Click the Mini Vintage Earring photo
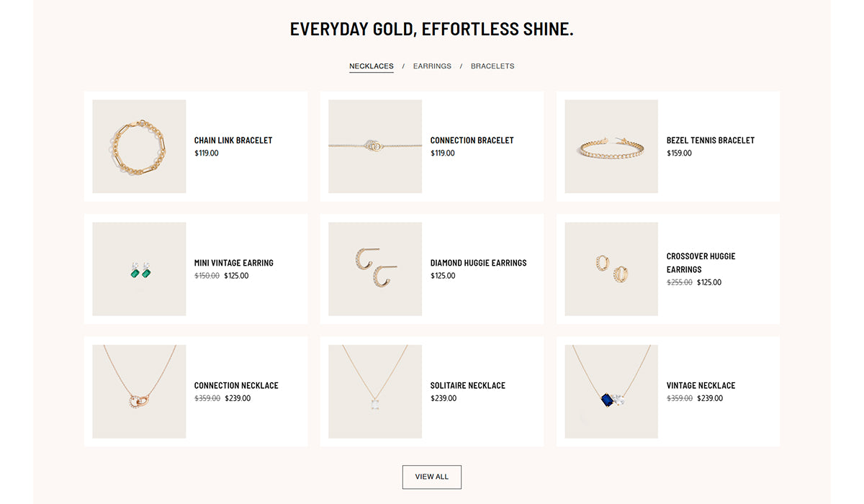This screenshot has width=864, height=504. [138, 269]
